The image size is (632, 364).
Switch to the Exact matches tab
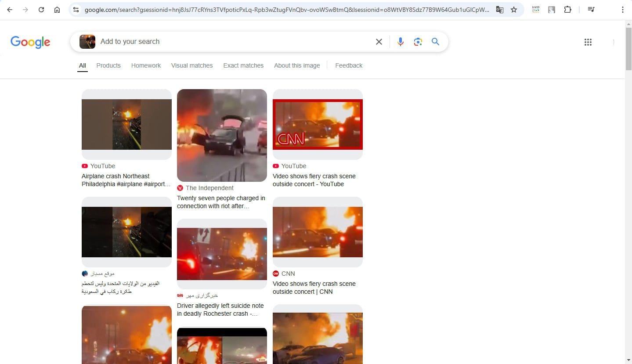tap(243, 65)
